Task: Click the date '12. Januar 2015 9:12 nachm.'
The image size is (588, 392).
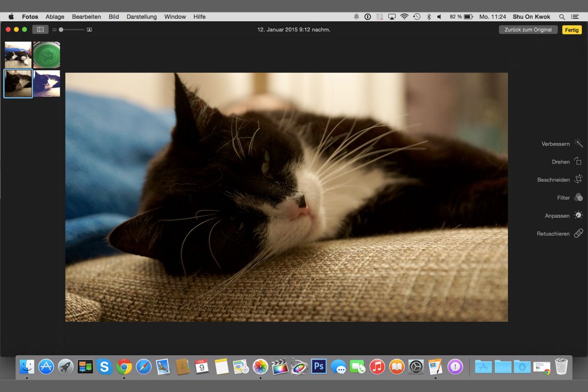Action: (x=294, y=30)
